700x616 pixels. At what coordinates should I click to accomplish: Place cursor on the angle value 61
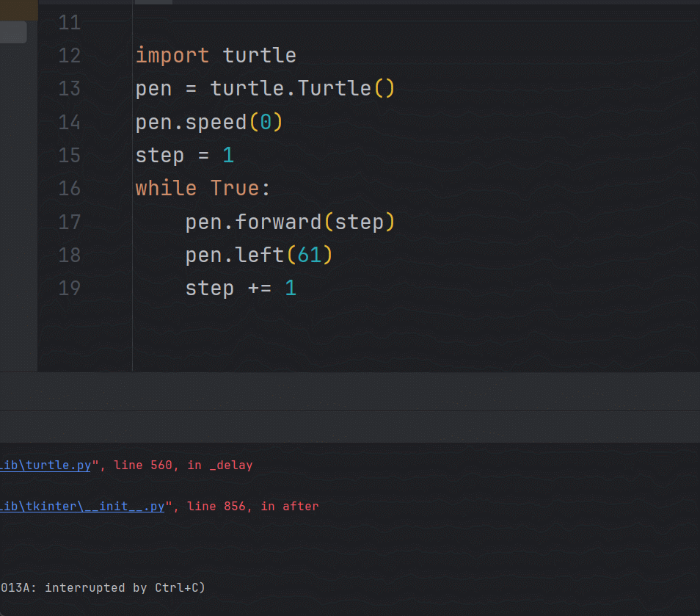click(x=310, y=255)
